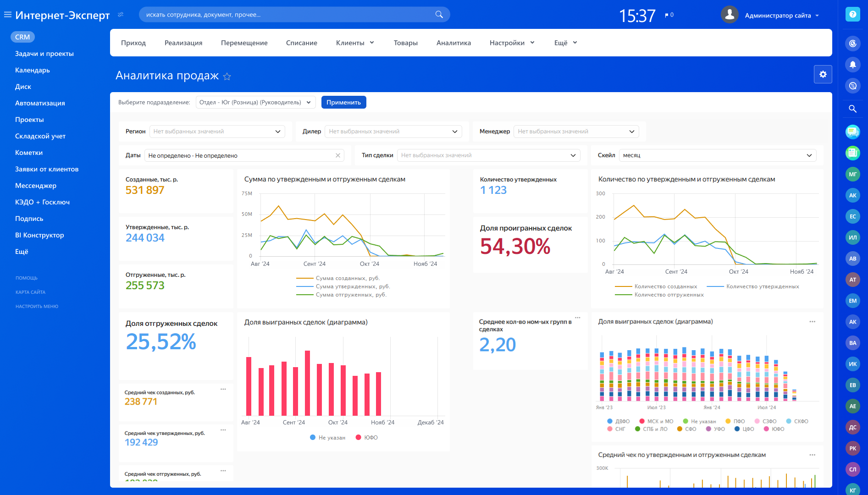Open options menu of Средний чек созданных
The image size is (868, 495).
coord(223,389)
